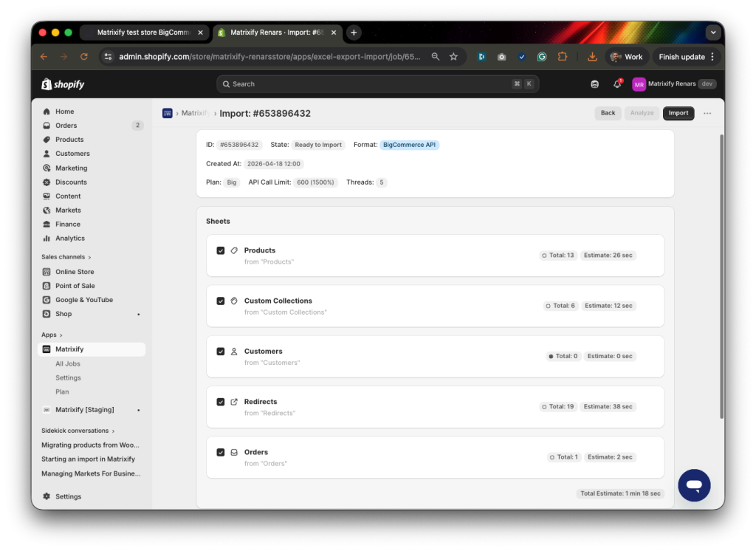Open the chat bubble widget
This screenshot has width=756, height=551.
[x=693, y=485]
